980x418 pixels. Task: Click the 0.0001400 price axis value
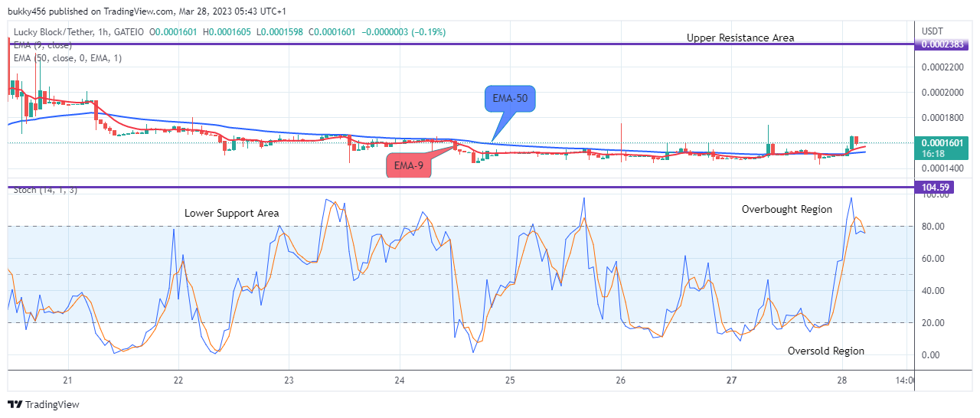943,167
